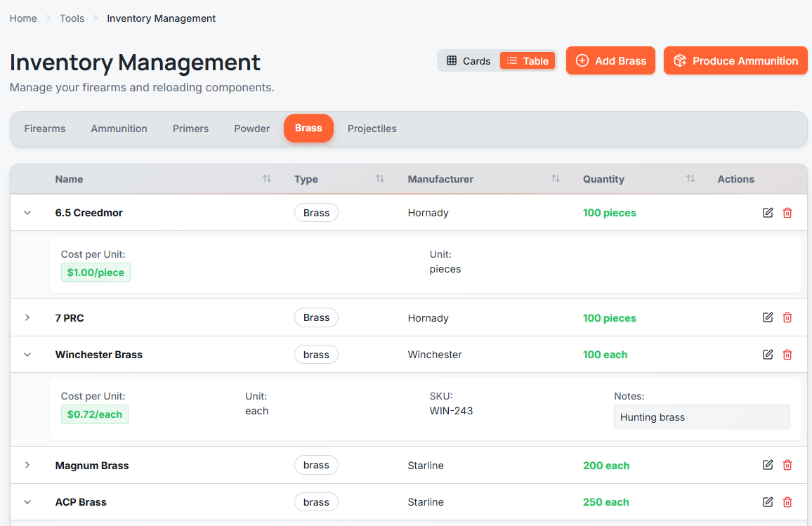
Task: Delete the 7 PRC brass entry
Action: tap(787, 318)
